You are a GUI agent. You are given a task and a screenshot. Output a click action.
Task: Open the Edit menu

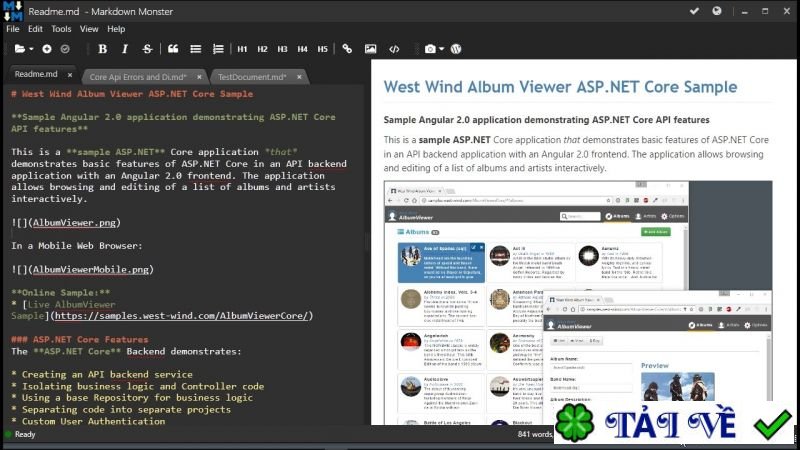pos(35,29)
